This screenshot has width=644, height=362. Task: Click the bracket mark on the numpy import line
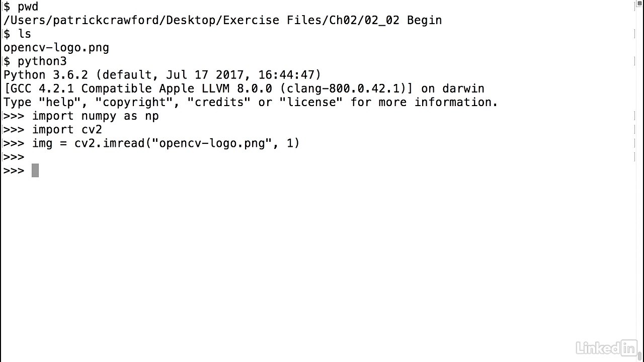633,116
